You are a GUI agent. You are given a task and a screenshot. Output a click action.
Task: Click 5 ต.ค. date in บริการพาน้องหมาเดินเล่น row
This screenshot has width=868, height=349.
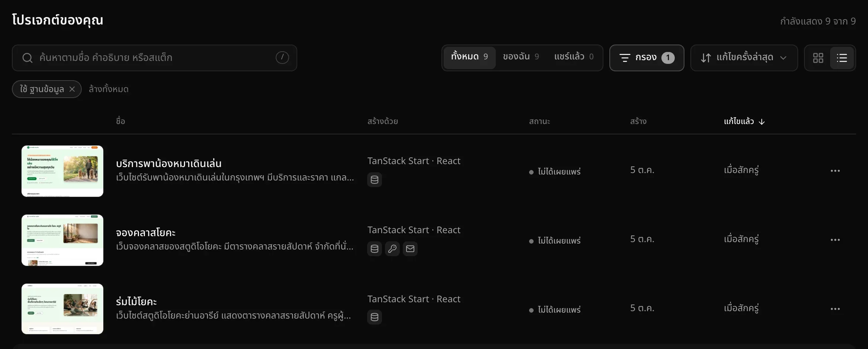point(642,170)
